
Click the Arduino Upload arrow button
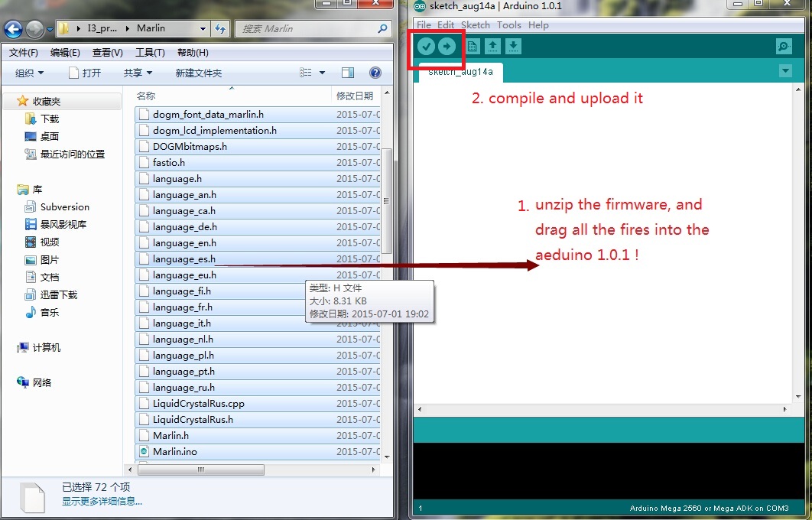[447, 47]
